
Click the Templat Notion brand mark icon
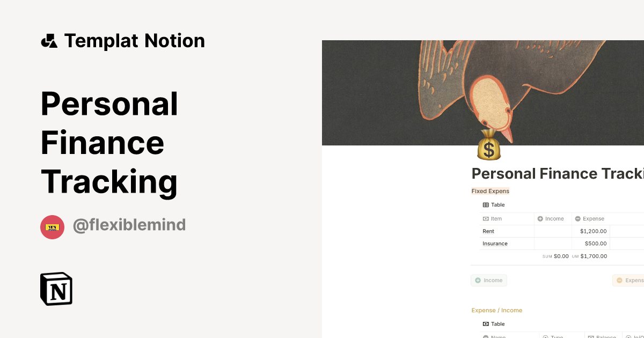click(49, 40)
